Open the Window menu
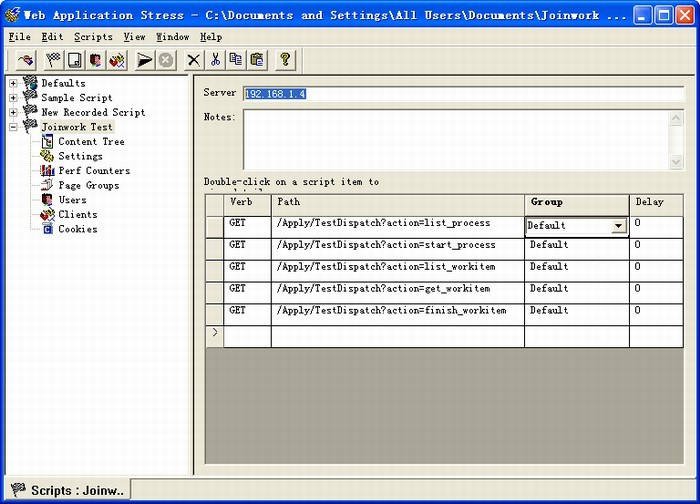Image resolution: width=700 pixels, height=504 pixels. coord(173,37)
